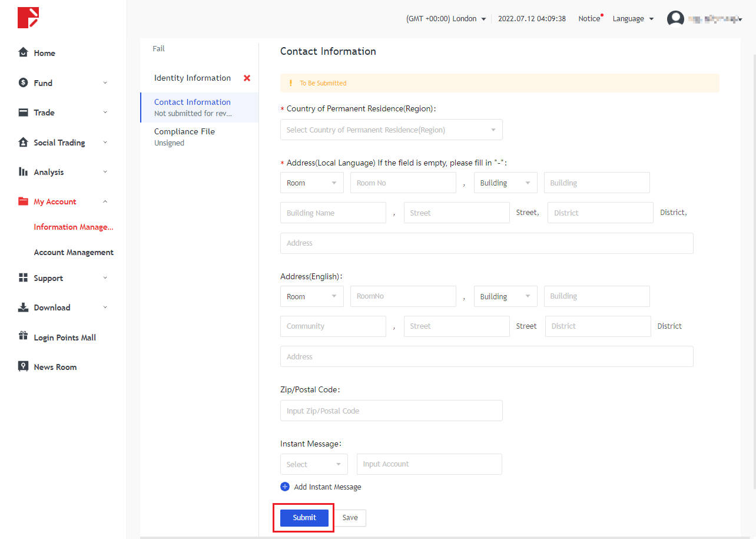
Task: Switch to Compliance File tab
Action: [184, 131]
